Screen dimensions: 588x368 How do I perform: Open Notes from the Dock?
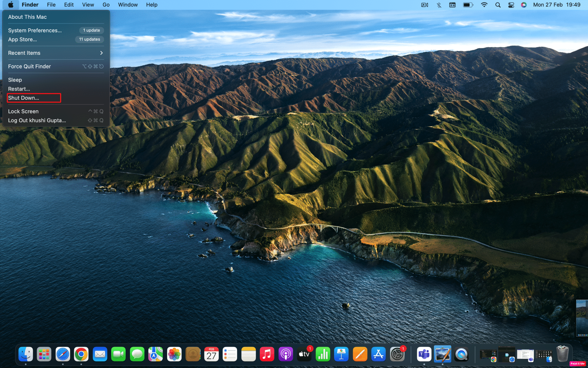(248, 354)
